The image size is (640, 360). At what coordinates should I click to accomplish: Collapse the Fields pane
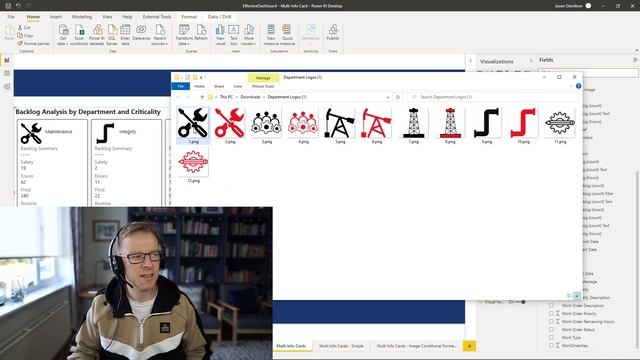[x=635, y=60]
